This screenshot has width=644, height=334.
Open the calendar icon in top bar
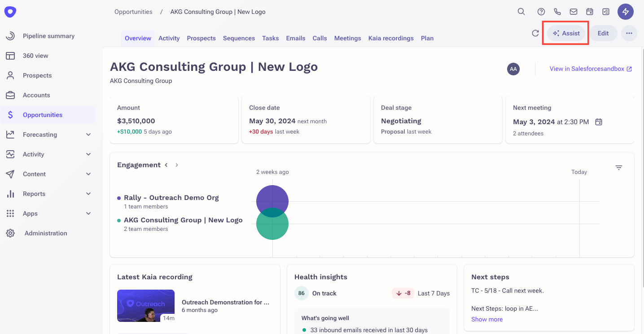click(590, 12)
